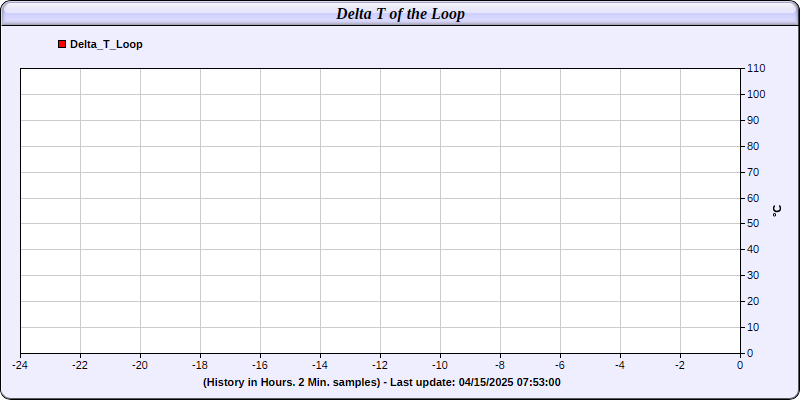Click the y-axis value 70
This screenshot has height=400, width=800.
[x=754, y=172]
